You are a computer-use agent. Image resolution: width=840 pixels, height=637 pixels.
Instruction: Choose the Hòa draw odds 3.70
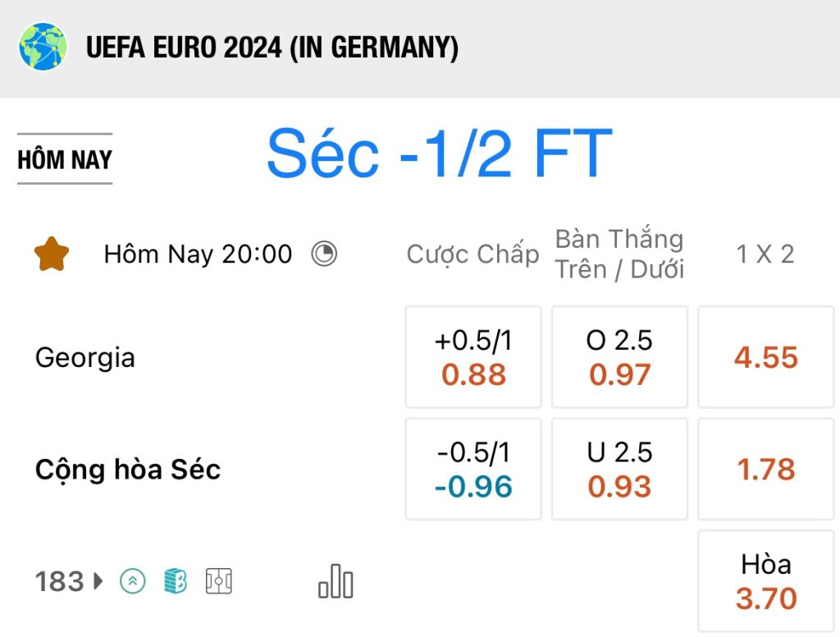(766, 581)
